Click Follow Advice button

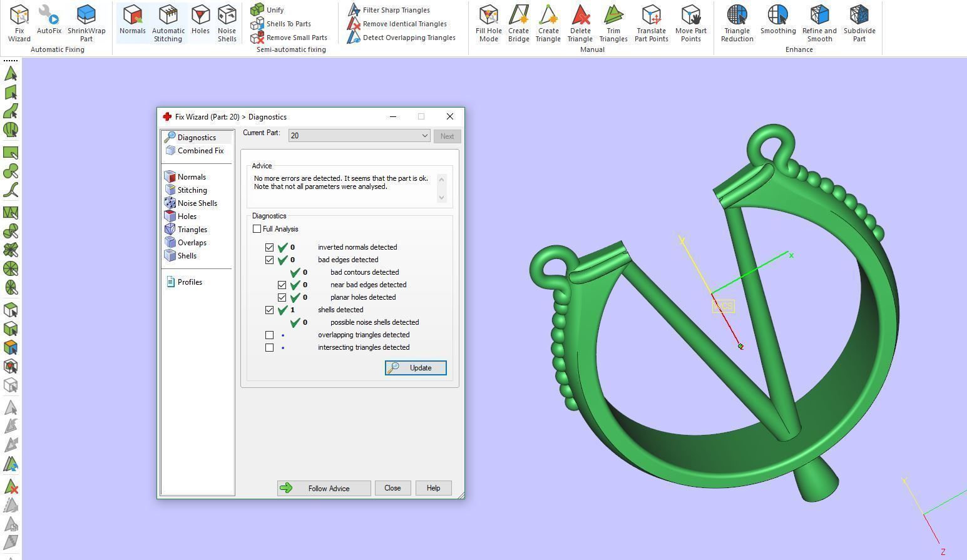[324, 488]
